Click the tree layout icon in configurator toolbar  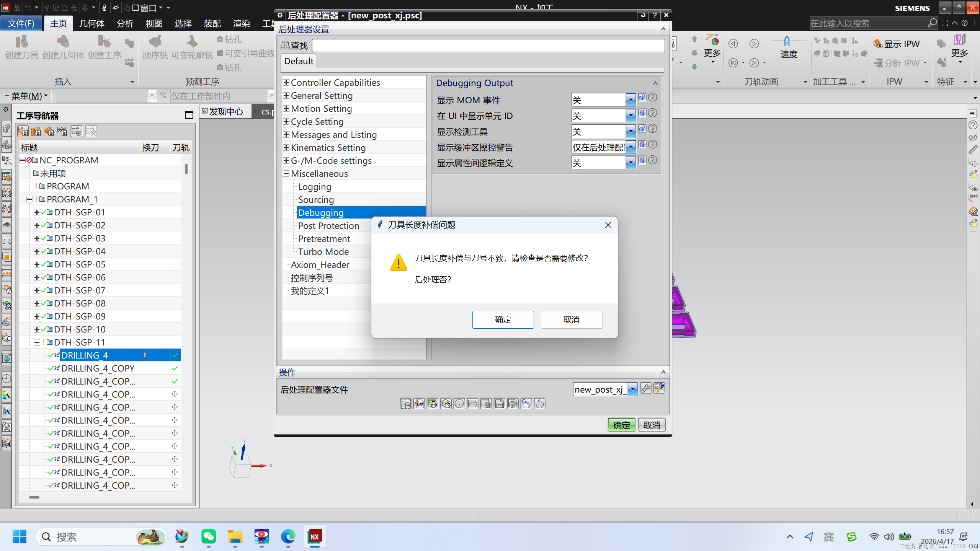coord(406,404)
